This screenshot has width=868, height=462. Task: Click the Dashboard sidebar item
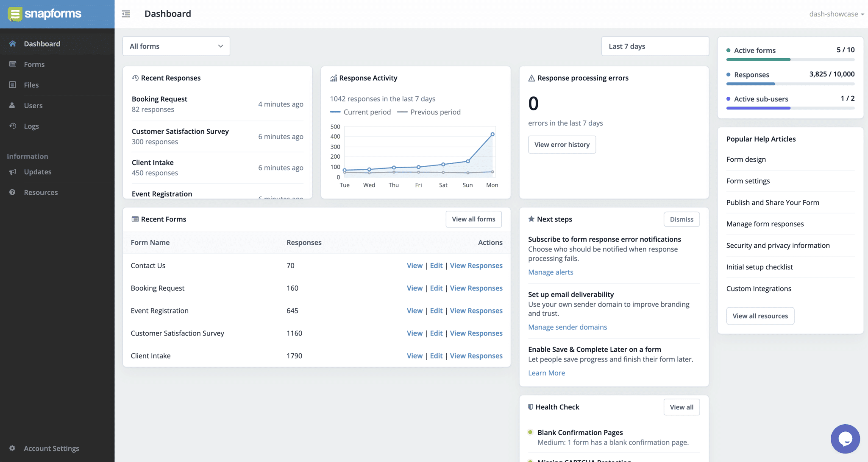57,44
